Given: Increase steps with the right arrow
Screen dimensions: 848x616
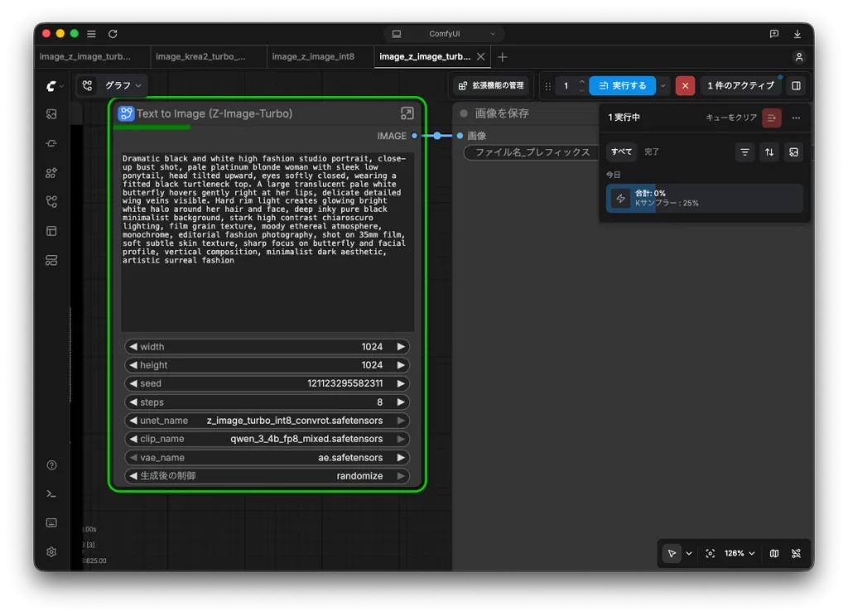Looking at the screenshot, I should (401, 402).
